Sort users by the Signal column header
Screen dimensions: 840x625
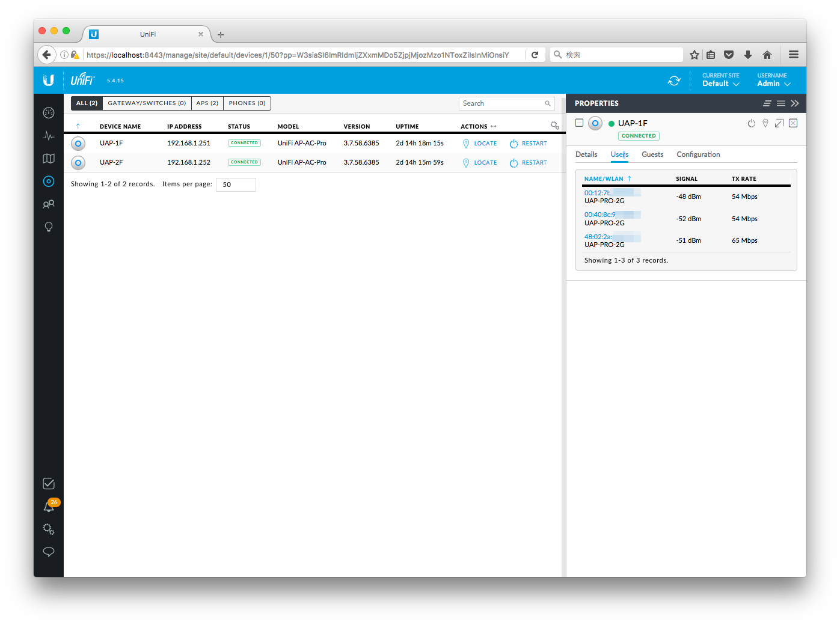pos(687,178)
